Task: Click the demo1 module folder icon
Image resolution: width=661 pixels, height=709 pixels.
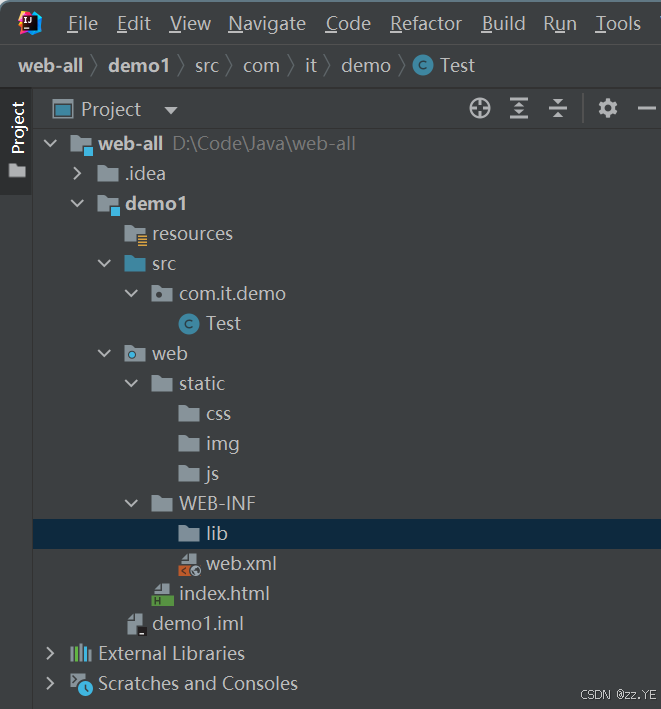Action: tap(109, 205)
